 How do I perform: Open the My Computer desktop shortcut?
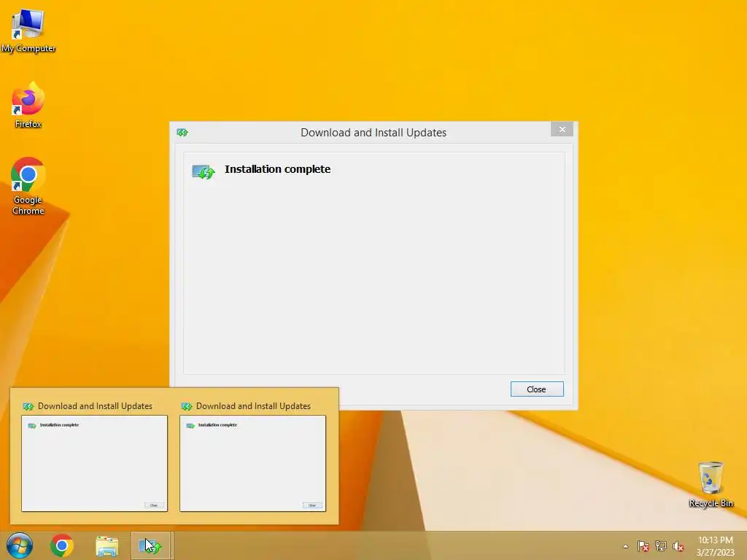(x=28, y=30)
